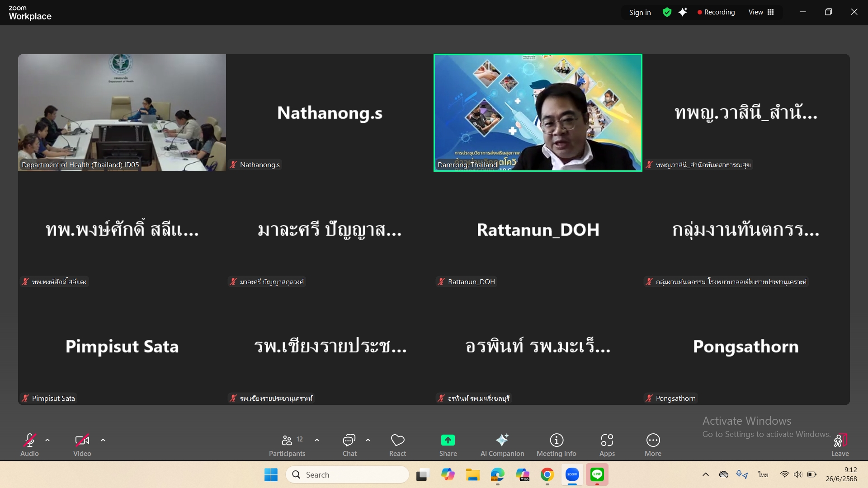
Task: Click the 'Pongsathorn' name label
Action: tap(676, 398)
